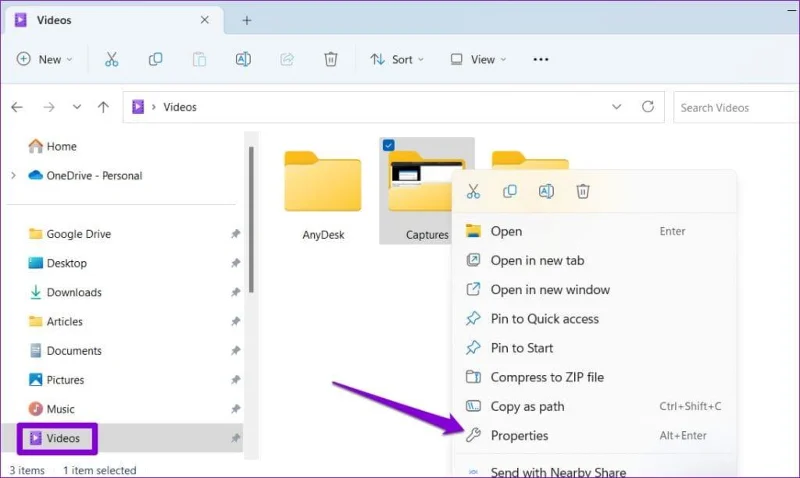Refresh the Videos folder view

[x=648, y=107]
